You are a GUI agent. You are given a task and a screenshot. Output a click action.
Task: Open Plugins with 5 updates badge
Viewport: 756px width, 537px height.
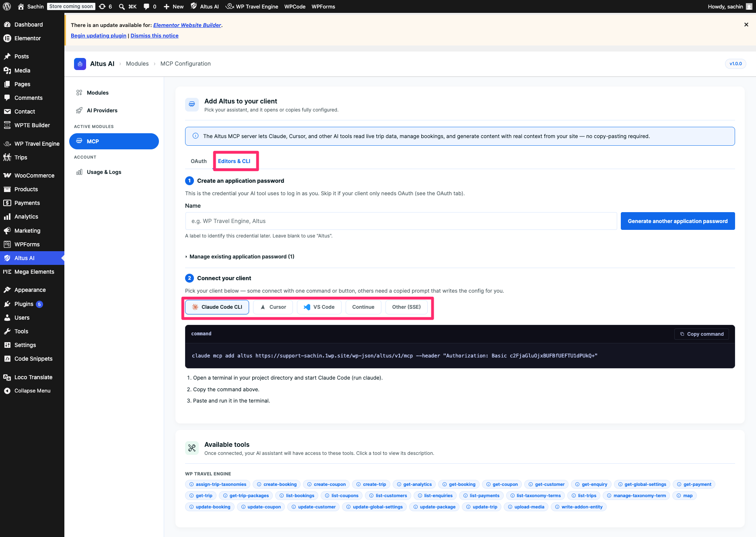click(x=32, y=304)
